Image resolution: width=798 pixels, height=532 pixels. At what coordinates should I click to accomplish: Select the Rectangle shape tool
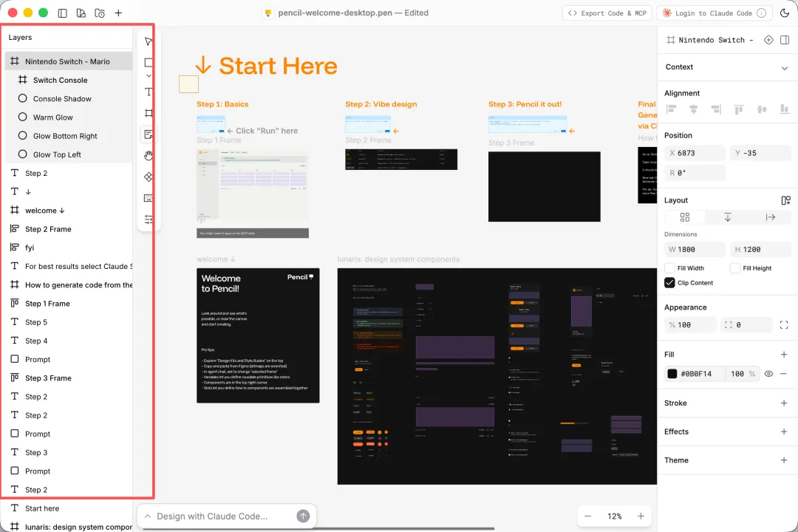(x=149, y=63)
